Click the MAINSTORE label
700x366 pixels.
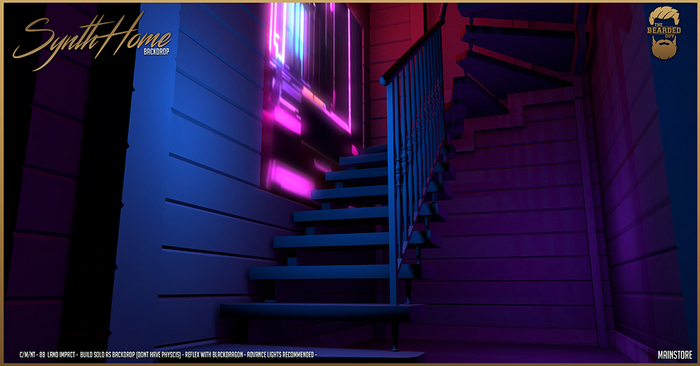pos(675,355)
